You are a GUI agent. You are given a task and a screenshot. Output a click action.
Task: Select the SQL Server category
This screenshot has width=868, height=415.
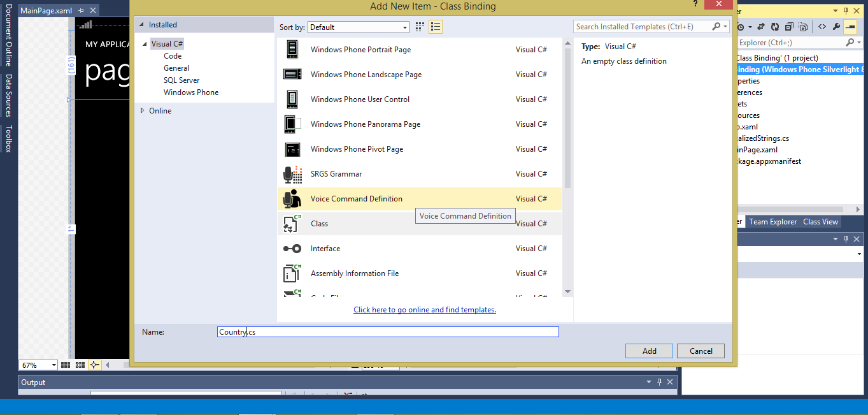[181, 80]
